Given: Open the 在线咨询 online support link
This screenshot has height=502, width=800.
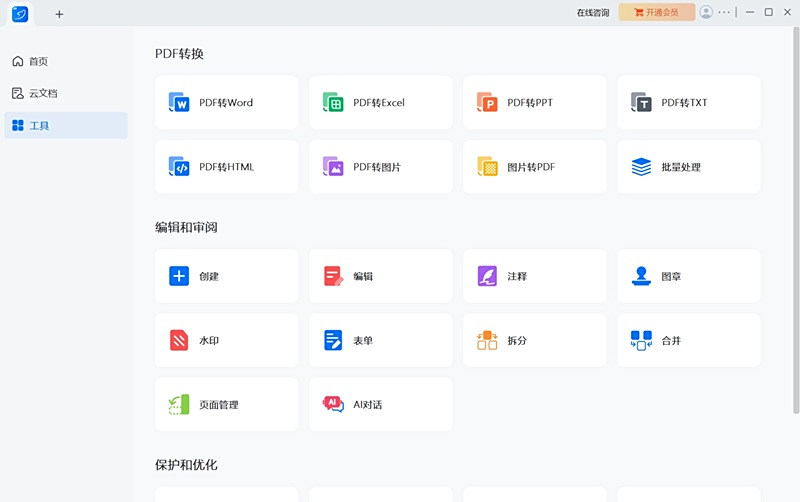Looking at the screenshot, I should pos(592,13).
